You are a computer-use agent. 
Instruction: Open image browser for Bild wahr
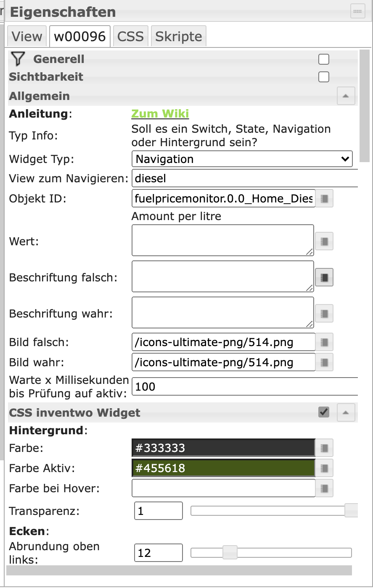(324, 362)
